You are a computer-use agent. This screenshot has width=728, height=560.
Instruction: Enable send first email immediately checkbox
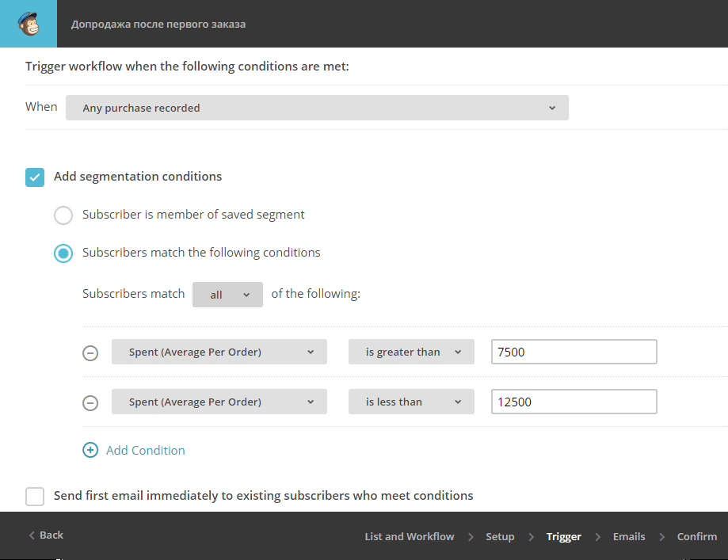point(35,497)
